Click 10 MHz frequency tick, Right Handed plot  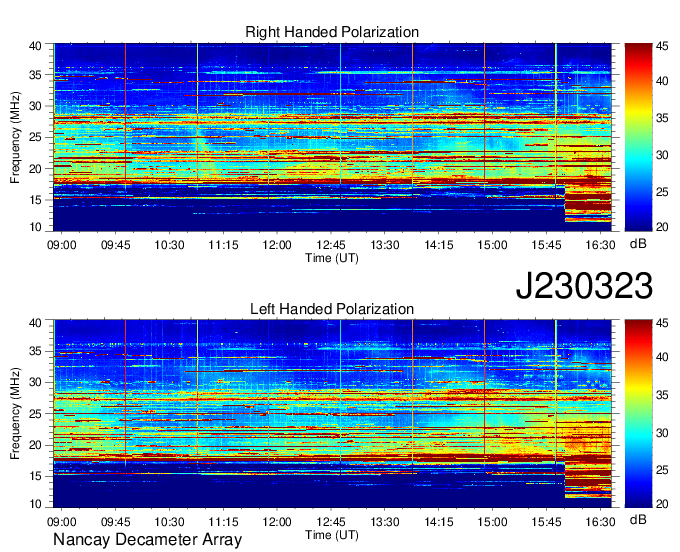click(35, 227)
